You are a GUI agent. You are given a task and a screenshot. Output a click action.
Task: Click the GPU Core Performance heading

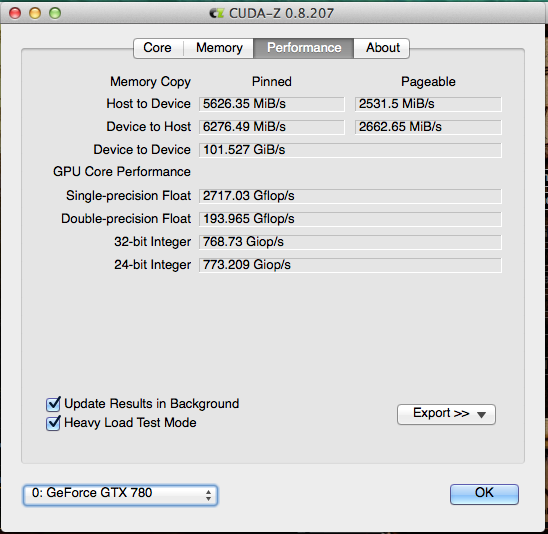pos(122,172)
